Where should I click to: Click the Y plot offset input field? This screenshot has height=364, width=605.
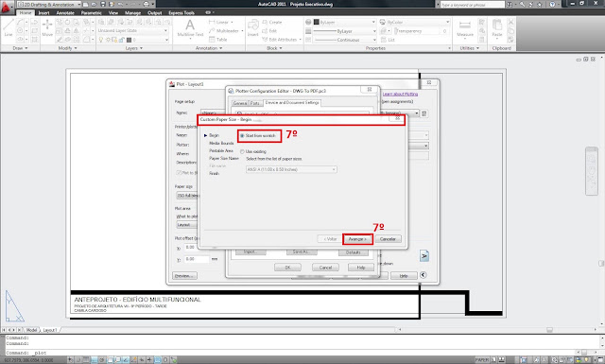tap(197, 259)
